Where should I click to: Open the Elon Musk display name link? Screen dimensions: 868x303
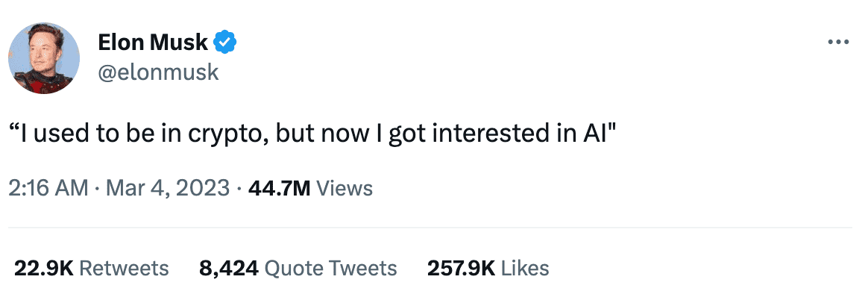153,43
